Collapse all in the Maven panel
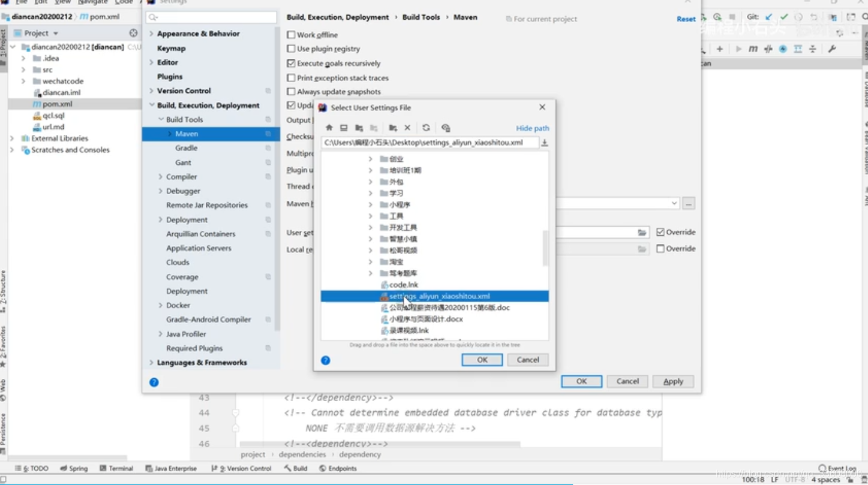868x485 pixels. 813,49
